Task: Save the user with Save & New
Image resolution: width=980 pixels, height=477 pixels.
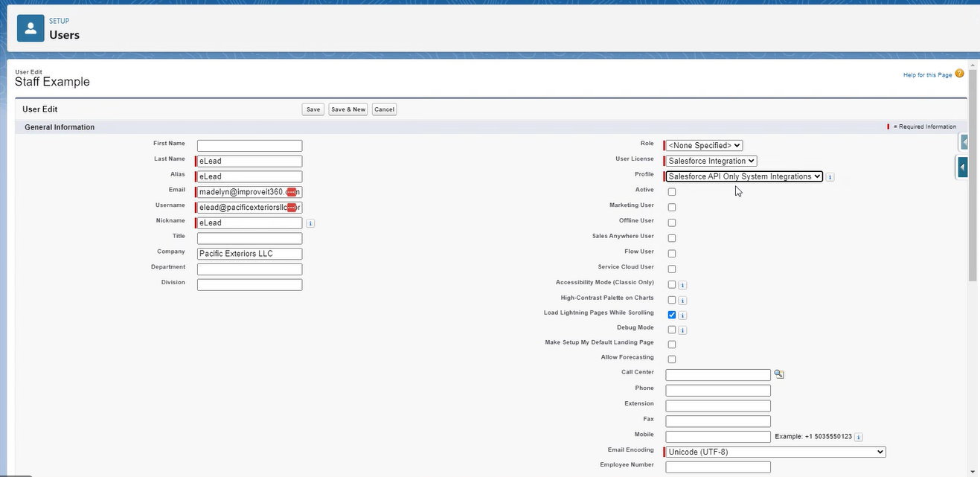Action: click(348, 109)
